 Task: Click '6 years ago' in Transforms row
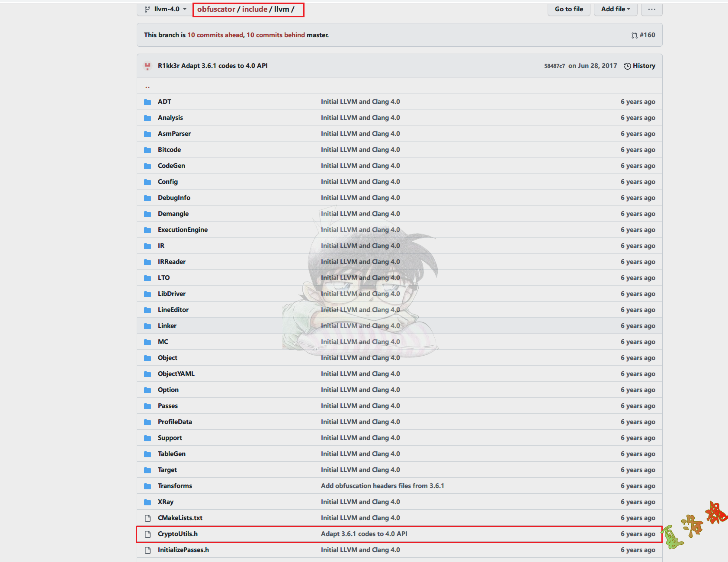point(638,486)
